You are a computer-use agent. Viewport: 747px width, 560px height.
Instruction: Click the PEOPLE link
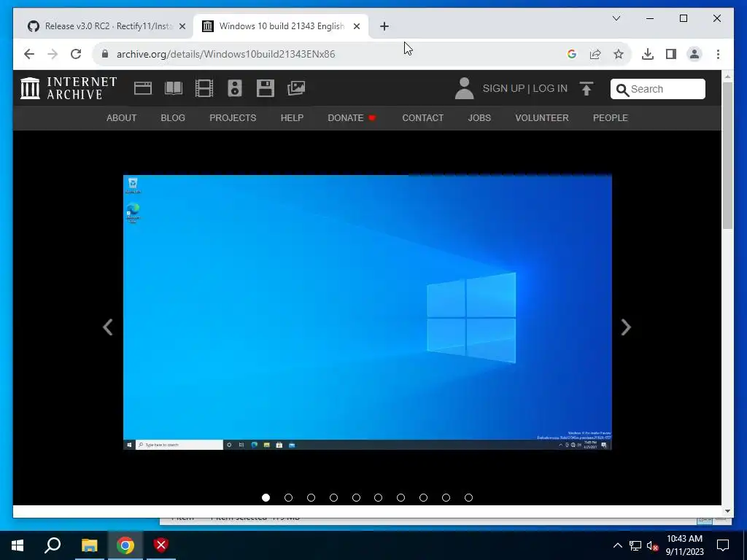[x=611, y=117]
